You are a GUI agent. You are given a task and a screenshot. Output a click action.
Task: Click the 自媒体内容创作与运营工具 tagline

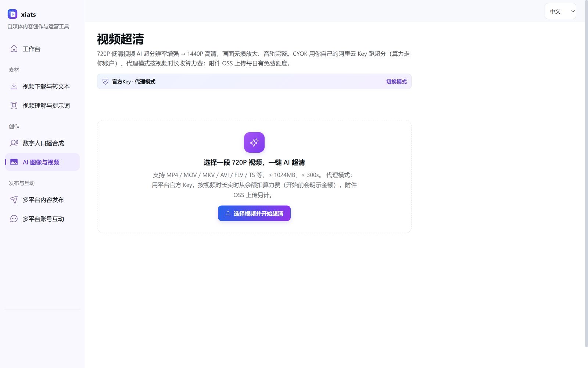pyautogui.click(x=38, y=26)
